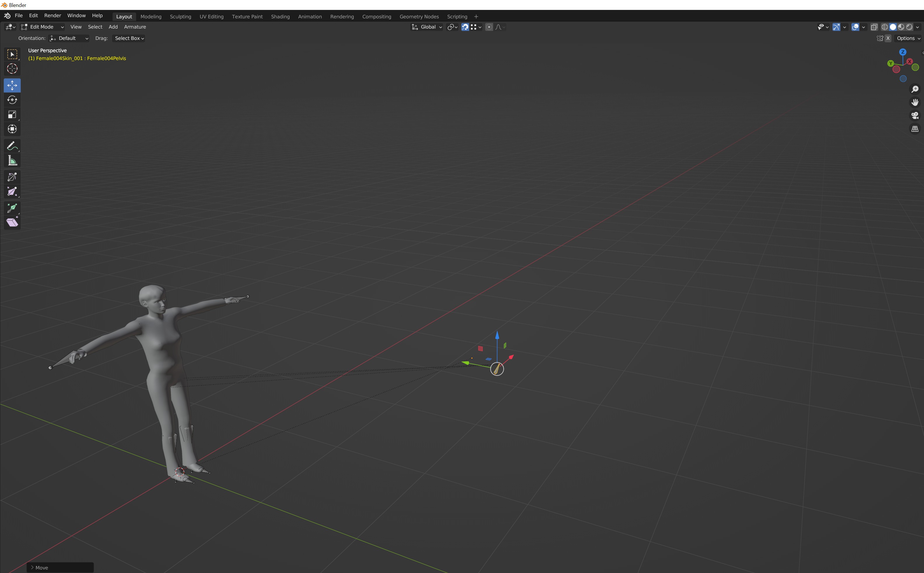Open Global transform orientation dropdown
Screen dimensions: 924x573
coord(427,27)
